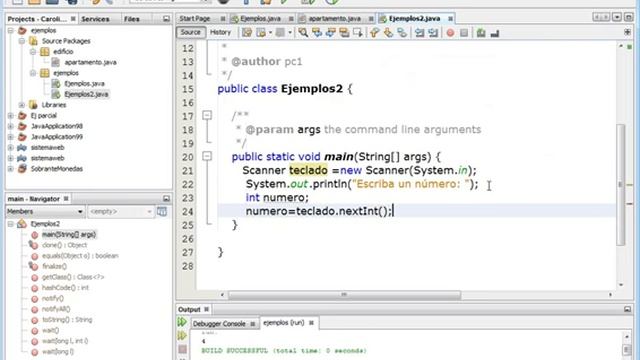640x360 pixels.
Task: Click the Find Selection magnifier icon
Action: click(x=303, y=33)
